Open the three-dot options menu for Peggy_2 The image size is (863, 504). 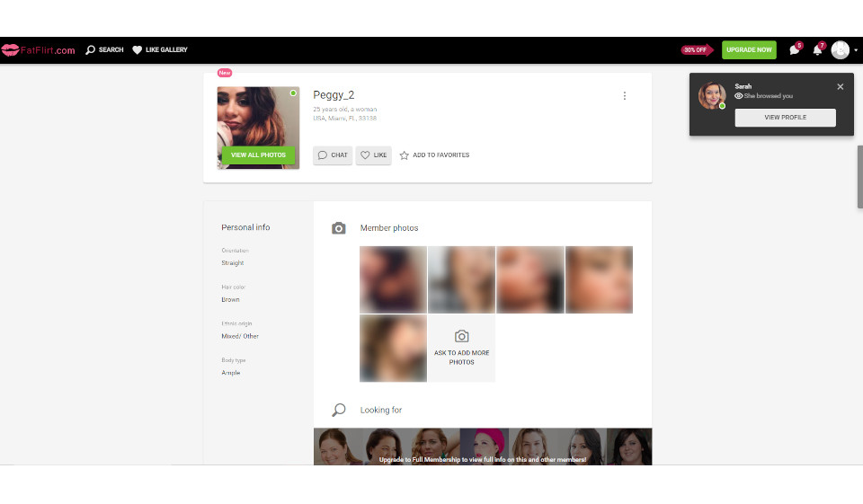625,96
